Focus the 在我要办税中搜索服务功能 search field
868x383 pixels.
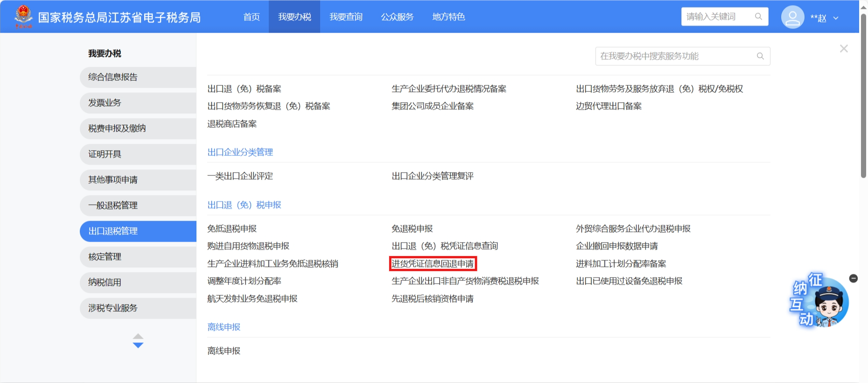point(677,56)
